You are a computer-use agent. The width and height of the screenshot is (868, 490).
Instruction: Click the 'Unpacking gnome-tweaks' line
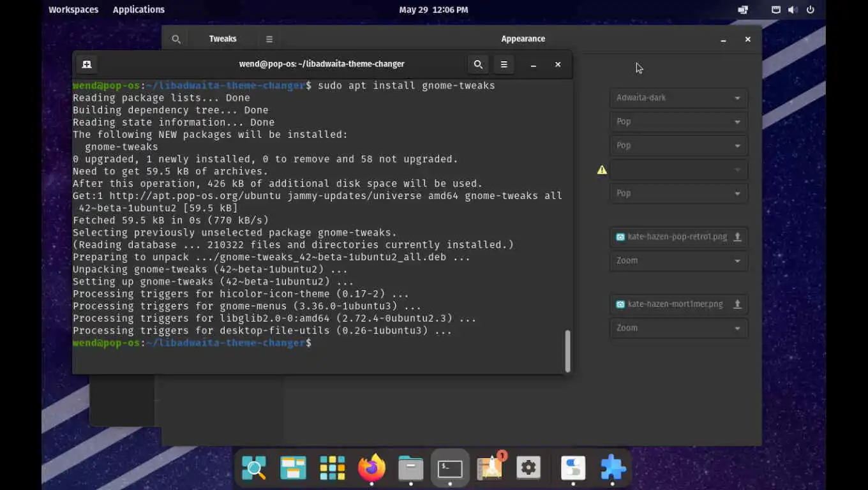coord(210,269)
